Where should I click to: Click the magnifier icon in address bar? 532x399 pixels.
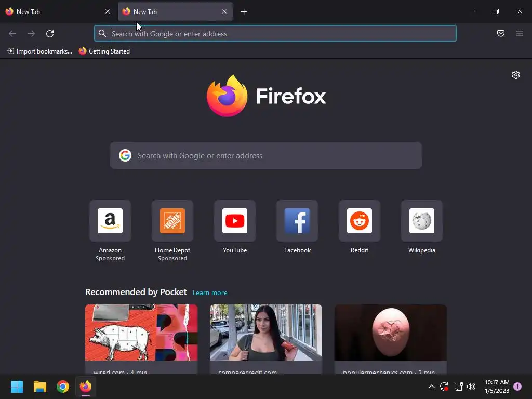[102, 33]
